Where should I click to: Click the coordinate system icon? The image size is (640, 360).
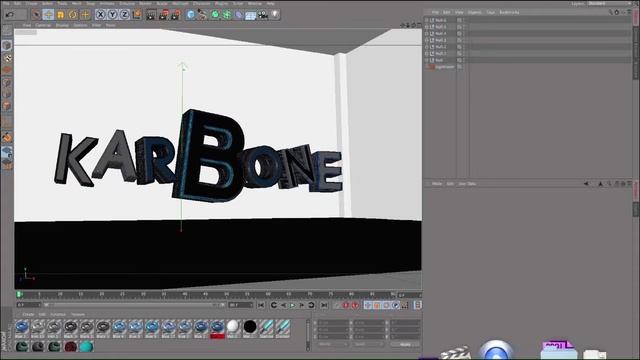pyautogui.click(x=137, y=15)
